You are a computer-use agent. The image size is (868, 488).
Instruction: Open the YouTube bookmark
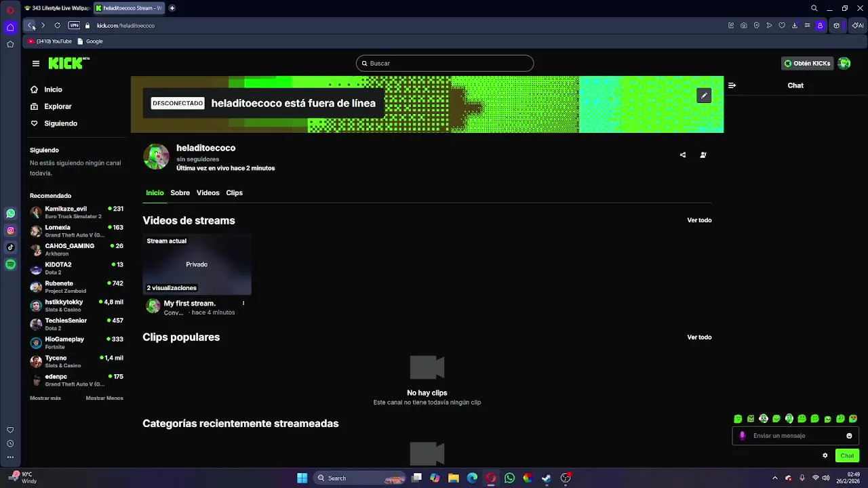(50, 41)
